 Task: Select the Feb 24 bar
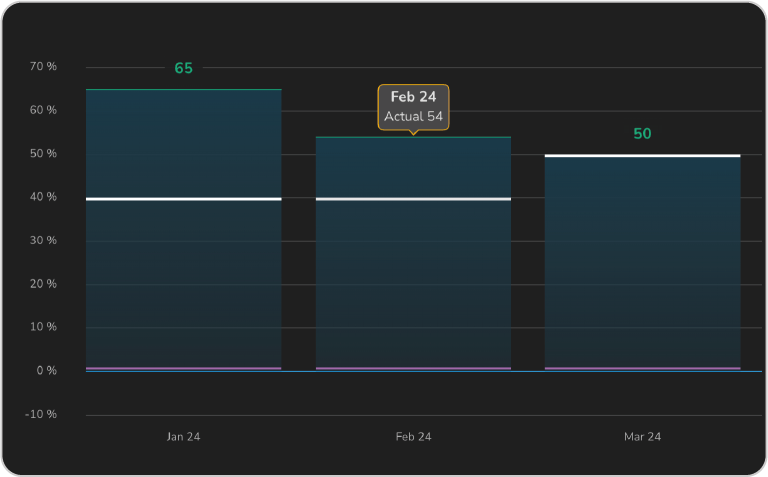(x=413, y=280)
